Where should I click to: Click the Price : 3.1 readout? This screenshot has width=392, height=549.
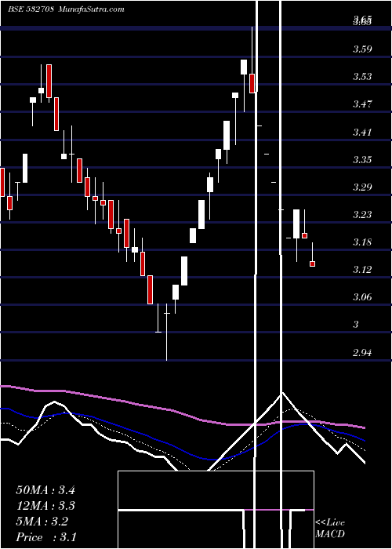pyautogui.click(x=46, y=537)
